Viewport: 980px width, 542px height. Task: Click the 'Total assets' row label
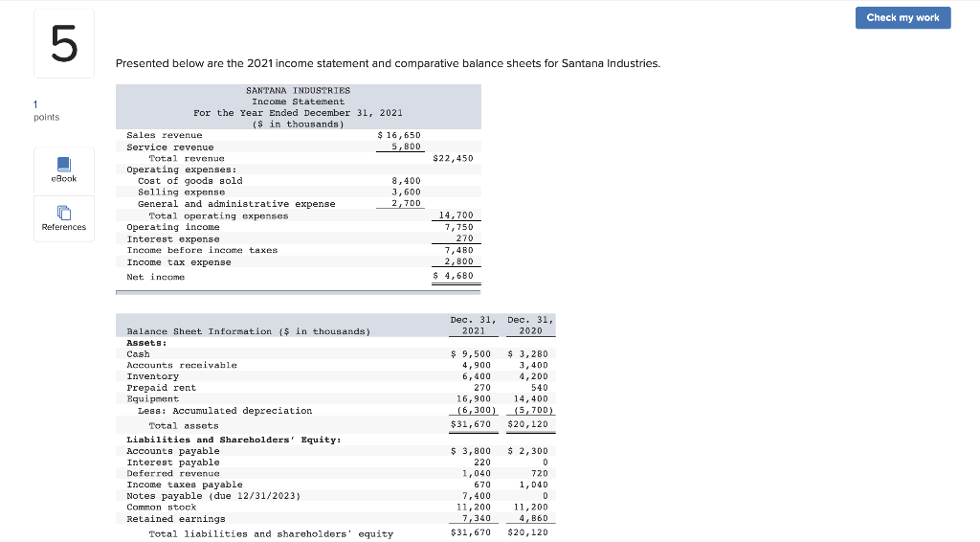click(x=184, y=426)
